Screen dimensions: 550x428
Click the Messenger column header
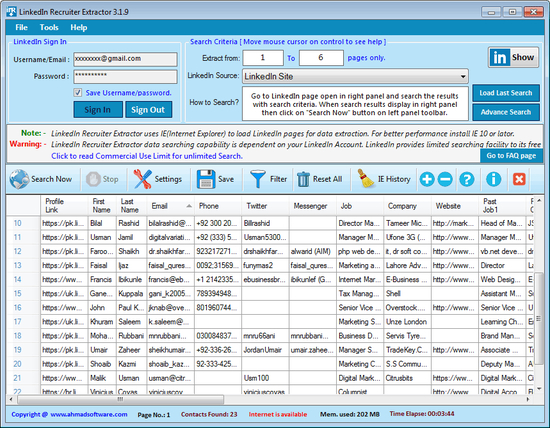[x=313, y=206]
